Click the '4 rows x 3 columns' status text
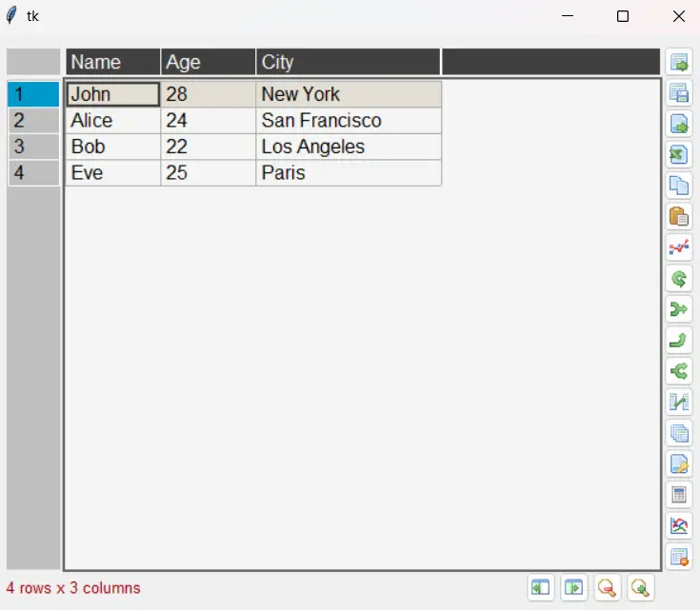 coord(73,588)
